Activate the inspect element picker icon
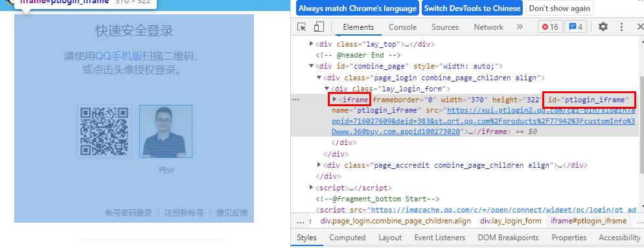 tap(302, 27)
